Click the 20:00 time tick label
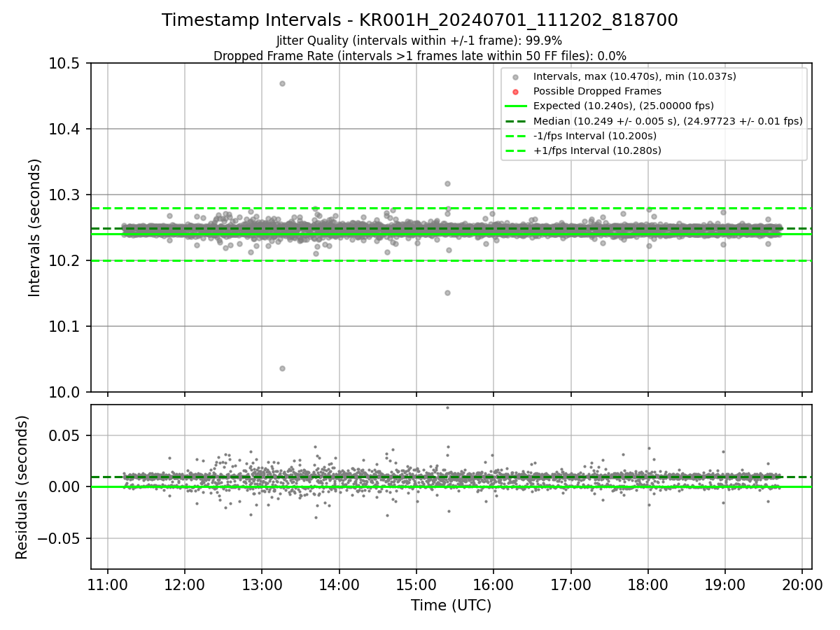 [x=802, y=584]
